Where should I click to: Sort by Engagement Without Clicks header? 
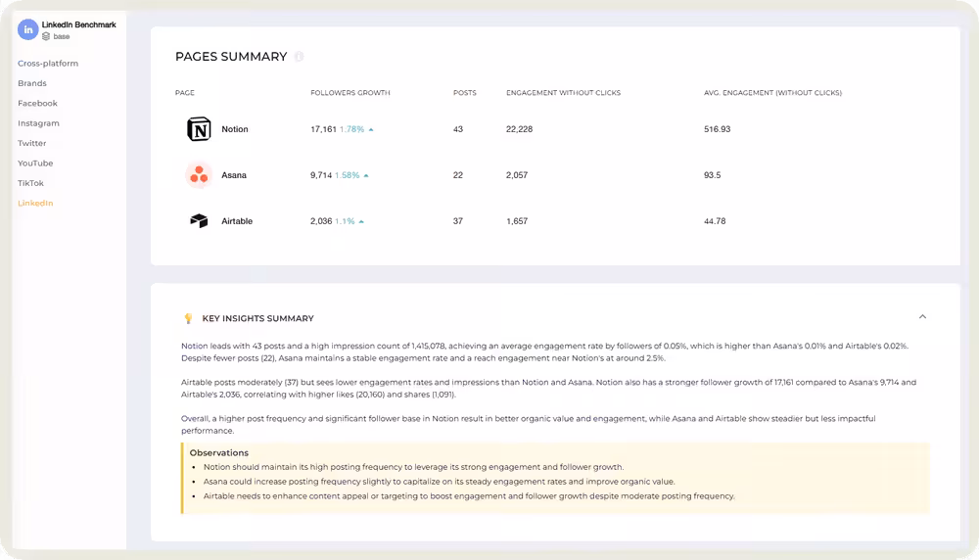pyautogui.click(x=563, y=92)
